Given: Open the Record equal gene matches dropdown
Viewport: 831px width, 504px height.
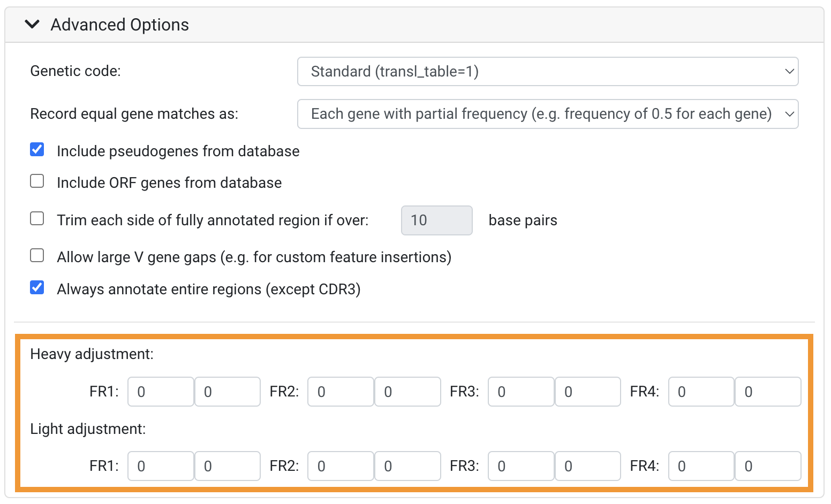Looking at the screenshot, I should click(x=547, y=114).
